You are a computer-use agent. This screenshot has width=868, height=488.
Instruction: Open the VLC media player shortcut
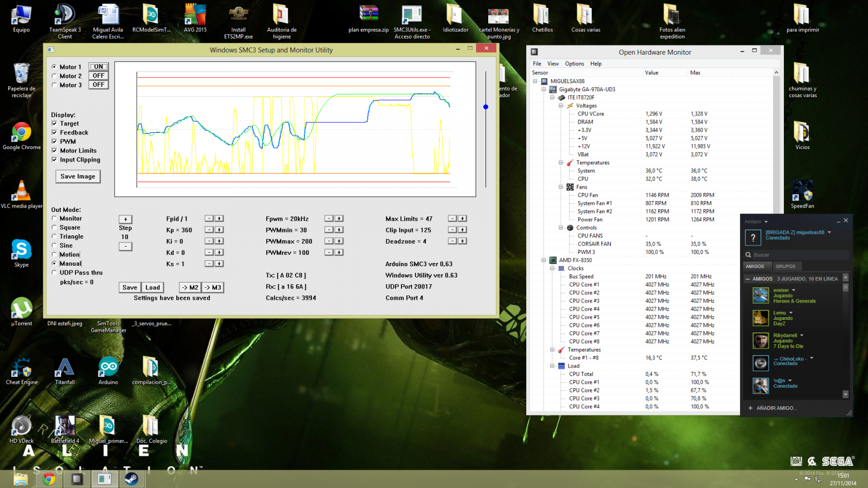(x=21, y=191)
